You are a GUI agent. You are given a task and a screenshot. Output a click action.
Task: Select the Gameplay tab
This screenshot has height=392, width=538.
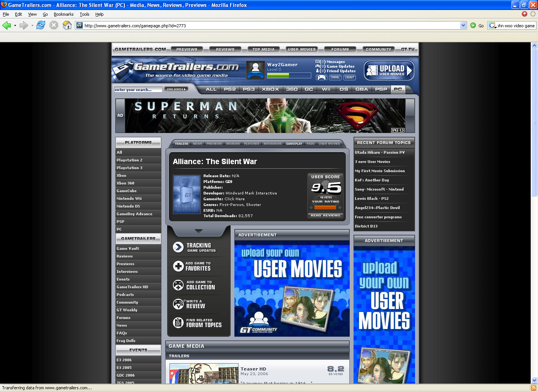coord(294,144)
